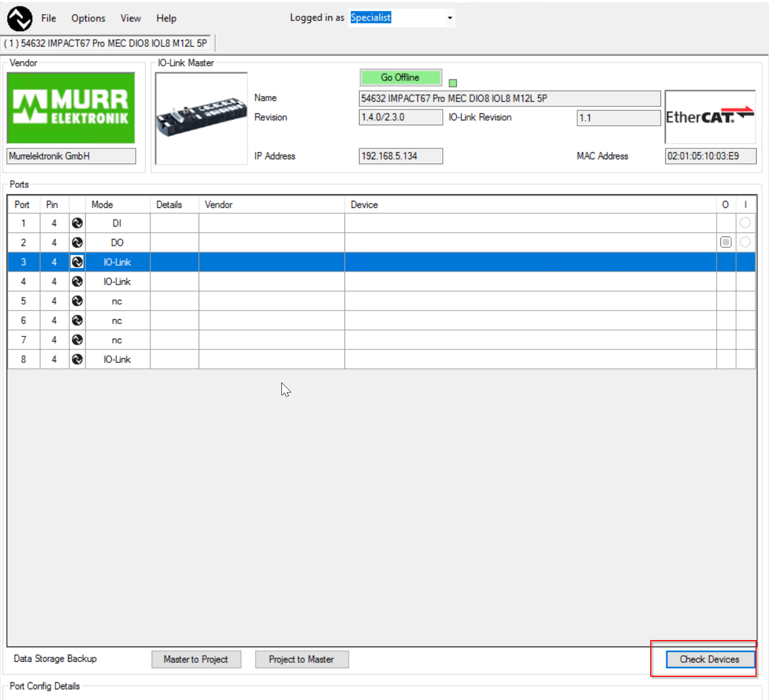Viewport: 769px width, 700px height.
Task: Click the port 5 pin icon
Action: point(77,301)
